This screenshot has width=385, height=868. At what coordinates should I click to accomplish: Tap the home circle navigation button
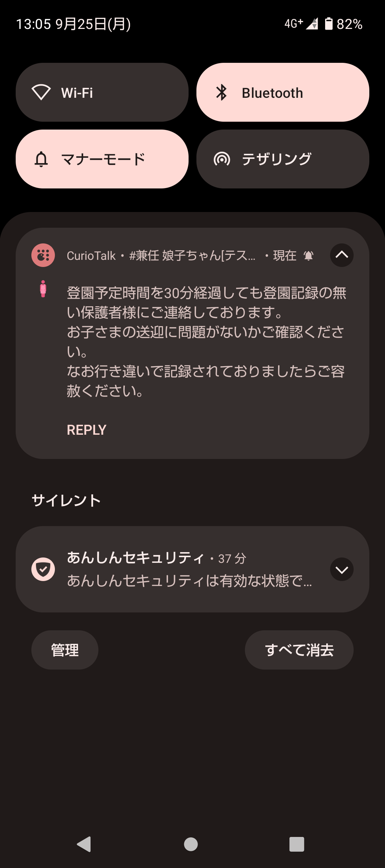coord(191,844)
